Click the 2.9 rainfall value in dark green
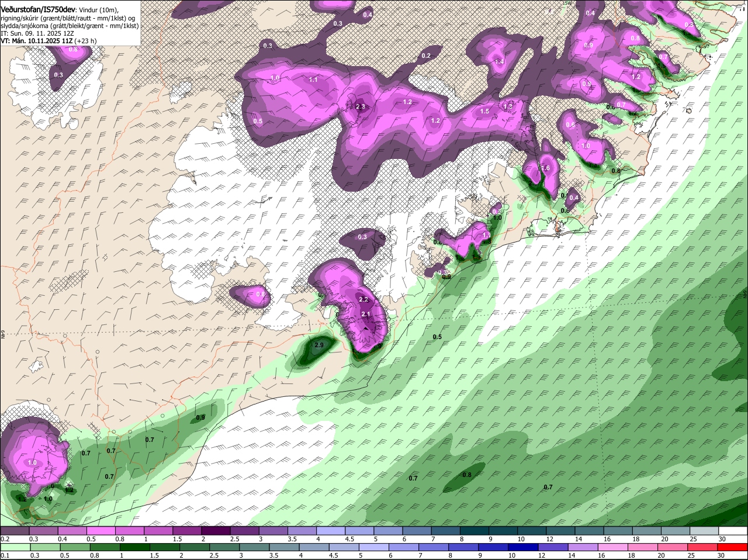 318,345
